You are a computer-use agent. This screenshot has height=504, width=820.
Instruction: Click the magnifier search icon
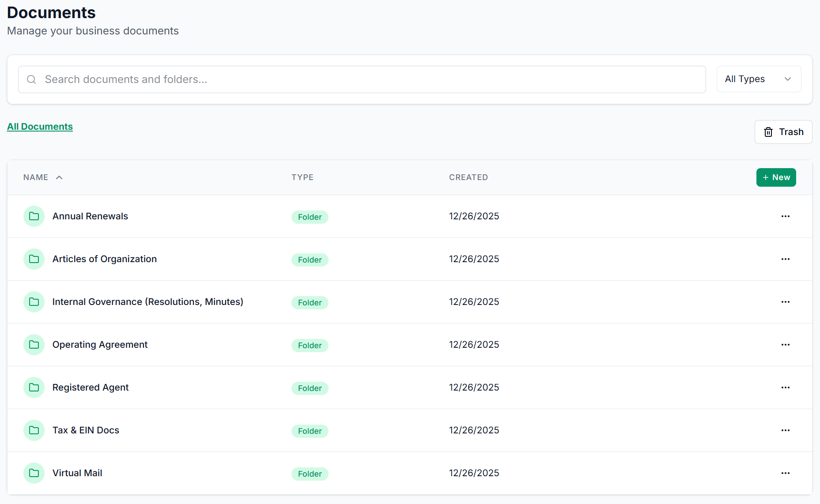(x=31, y=79)
